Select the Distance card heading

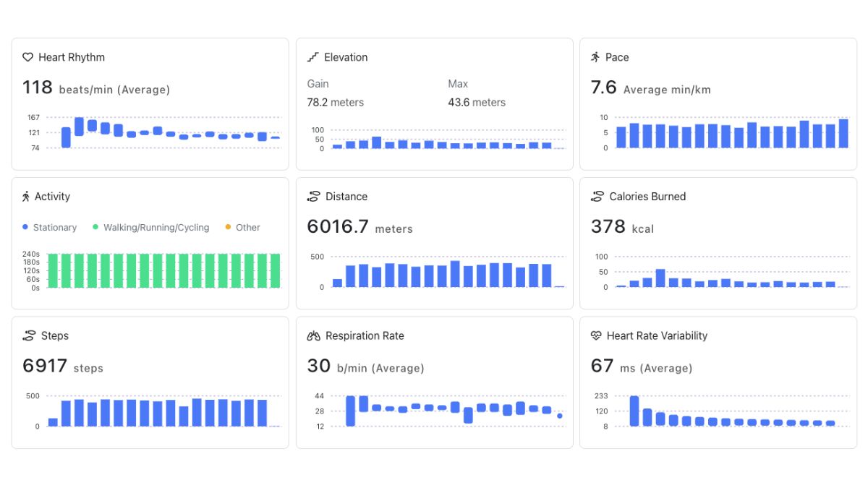(348, 196)
